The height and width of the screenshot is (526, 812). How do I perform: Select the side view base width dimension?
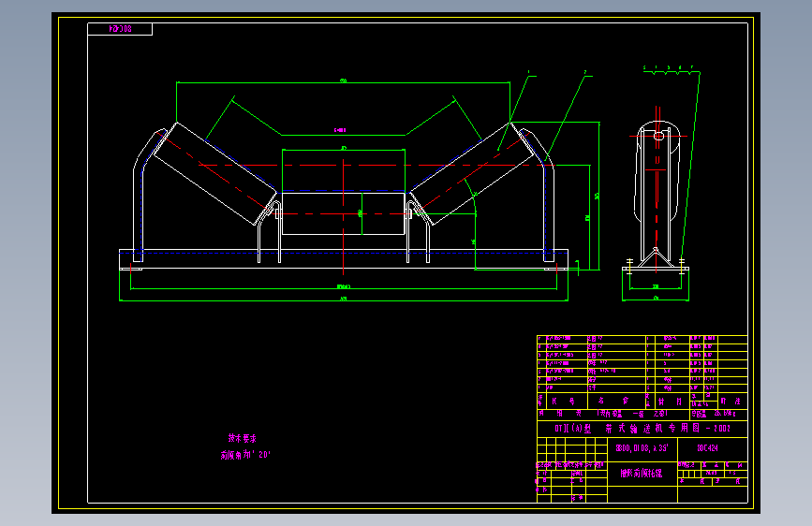point(657,299)
